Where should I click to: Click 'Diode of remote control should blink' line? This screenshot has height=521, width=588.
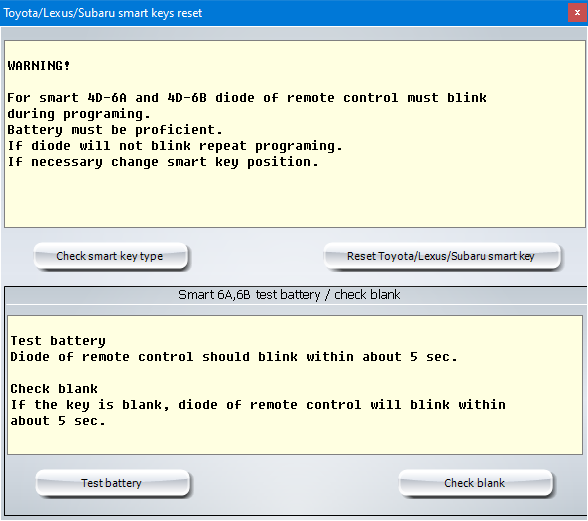(234, 357)
